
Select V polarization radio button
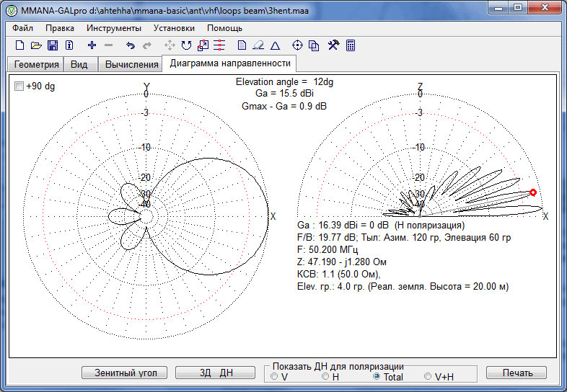pos(274,376)
